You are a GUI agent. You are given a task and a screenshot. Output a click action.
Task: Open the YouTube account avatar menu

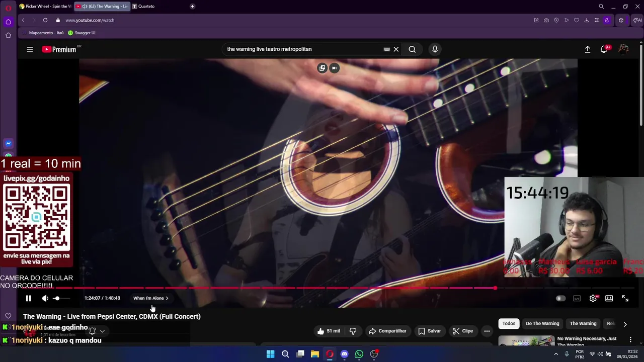click(x=623, y=49)
